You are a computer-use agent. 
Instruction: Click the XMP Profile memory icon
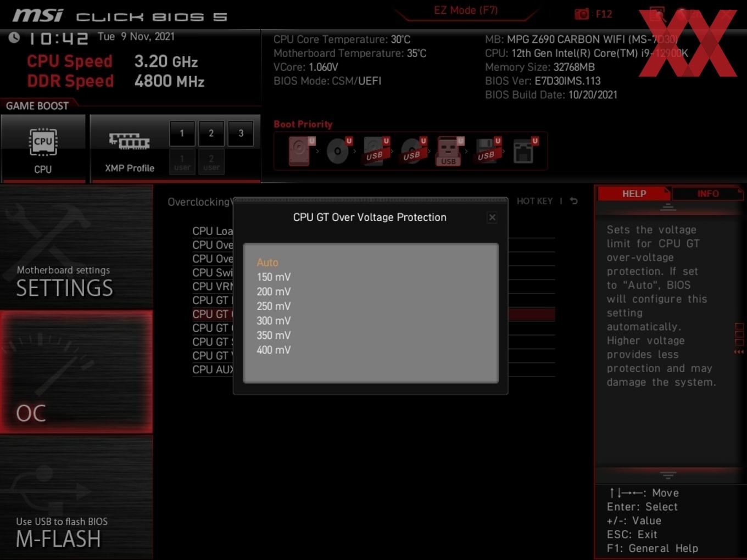(130, 142)
